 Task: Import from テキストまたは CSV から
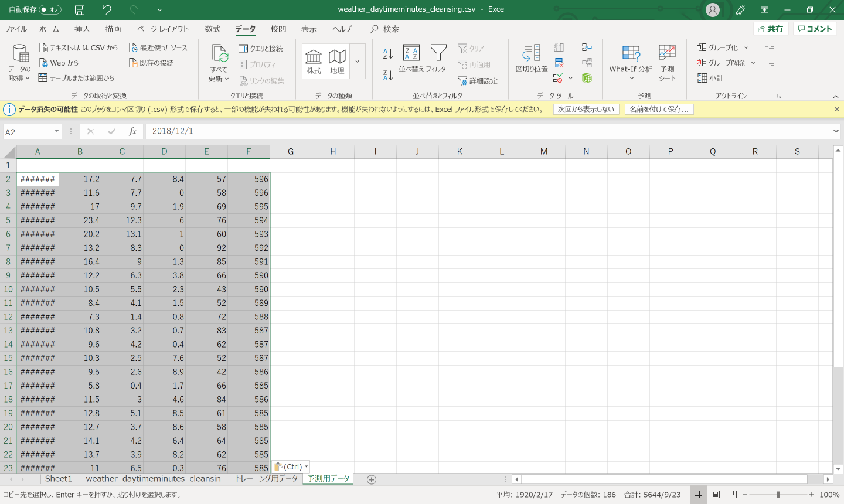click(x=79, y=47)
